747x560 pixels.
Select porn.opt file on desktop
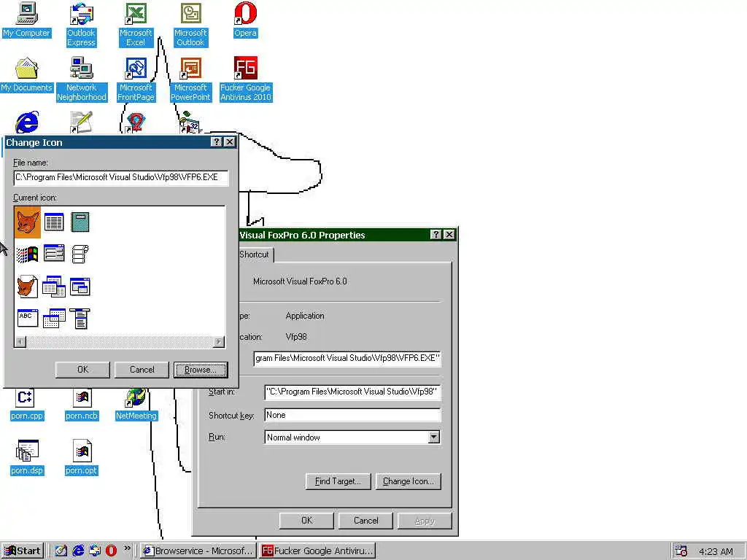point(82,458)
